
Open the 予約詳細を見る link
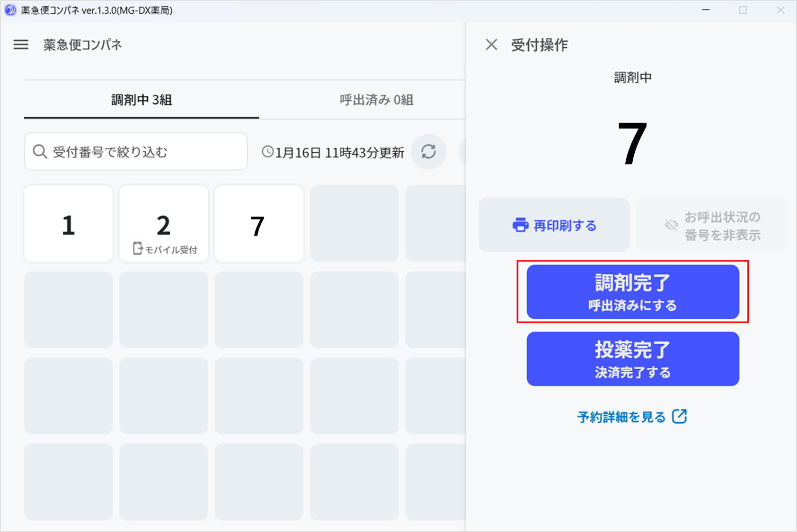pyautogui.click(x=621, y=417)
